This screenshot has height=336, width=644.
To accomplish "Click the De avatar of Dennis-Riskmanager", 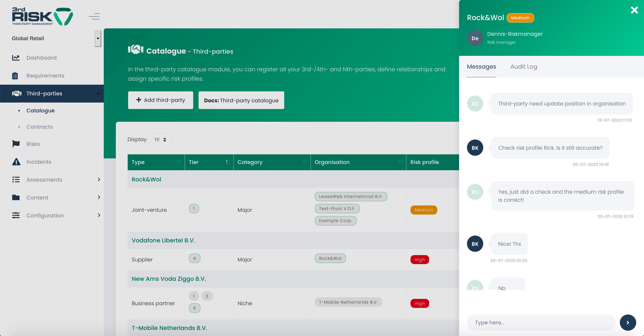I will tap(475, 38).
